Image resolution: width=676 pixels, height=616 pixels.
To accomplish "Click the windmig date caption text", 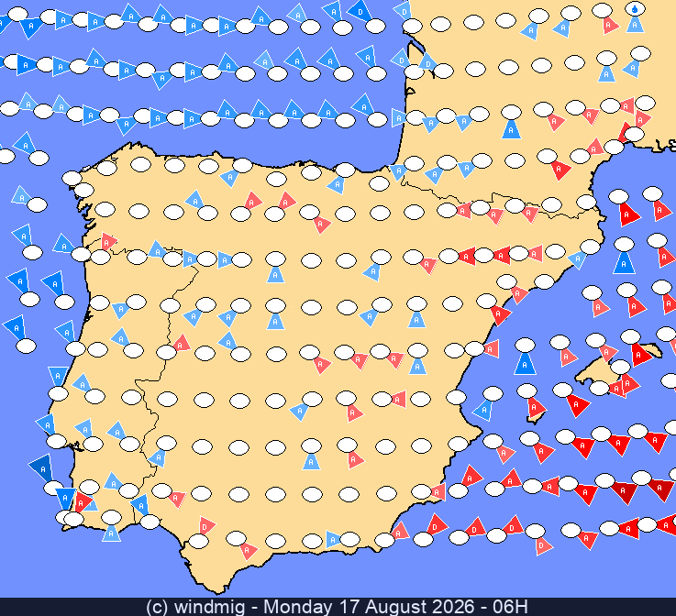I will point(338,607).
